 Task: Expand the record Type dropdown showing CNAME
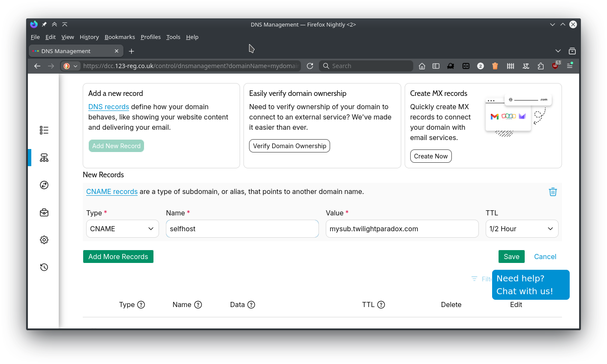click(x=123, y=229)
